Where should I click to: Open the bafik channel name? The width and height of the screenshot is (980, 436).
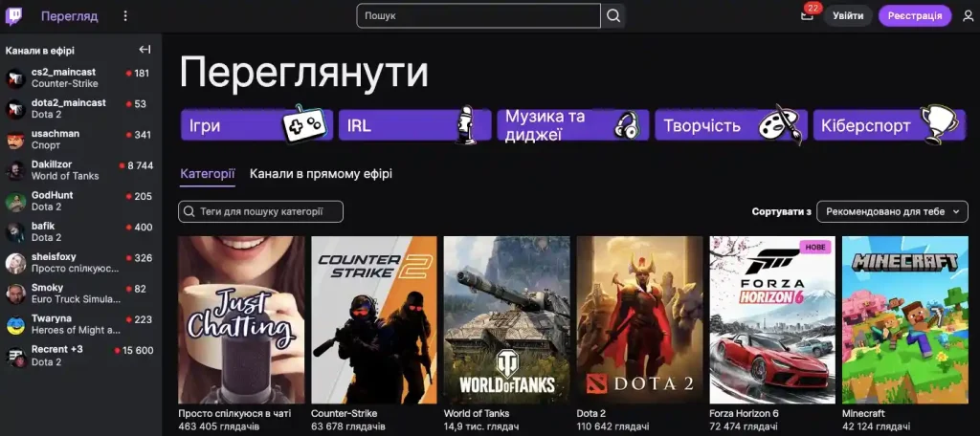(x=44, y=226)
